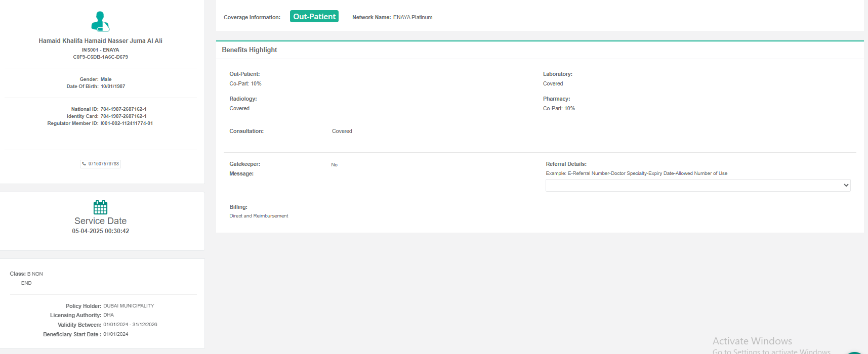Open the Referral Details dropdown

pyautogui.click(x=697, y=186)
